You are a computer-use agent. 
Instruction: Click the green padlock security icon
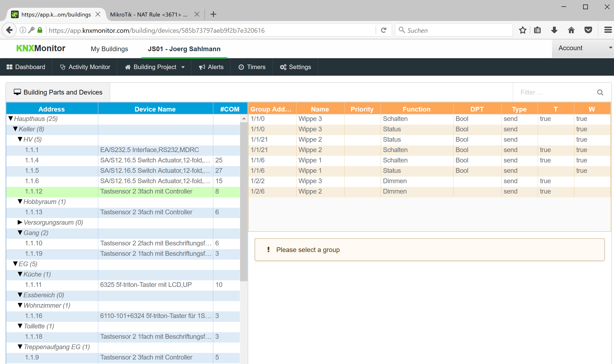40,30
